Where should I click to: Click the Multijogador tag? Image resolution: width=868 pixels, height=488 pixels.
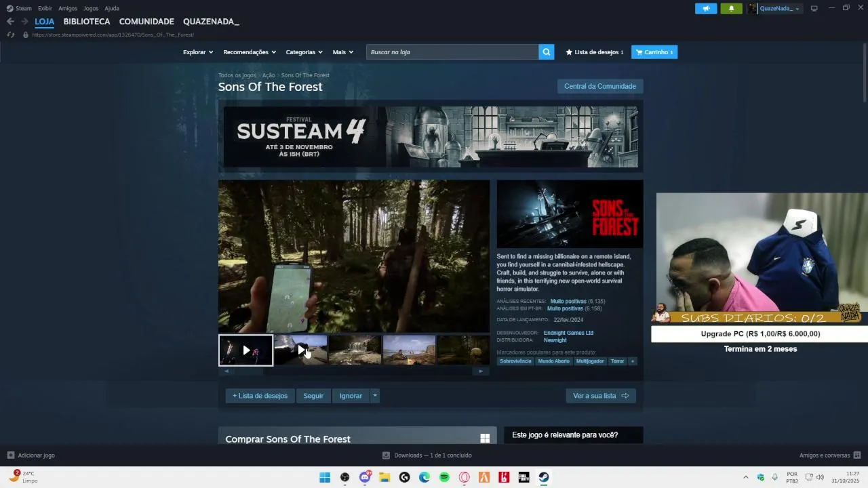click(590, 361)
